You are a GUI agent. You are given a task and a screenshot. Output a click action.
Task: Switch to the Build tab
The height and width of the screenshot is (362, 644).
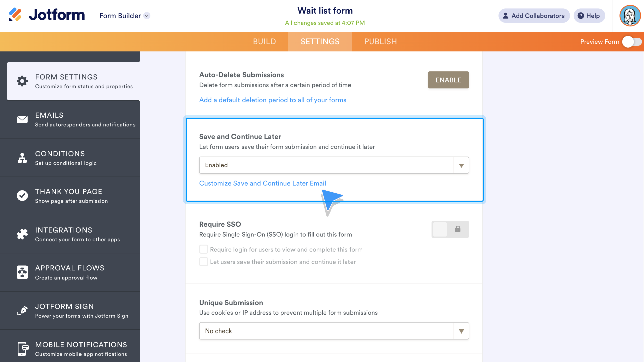pos(264,41)
